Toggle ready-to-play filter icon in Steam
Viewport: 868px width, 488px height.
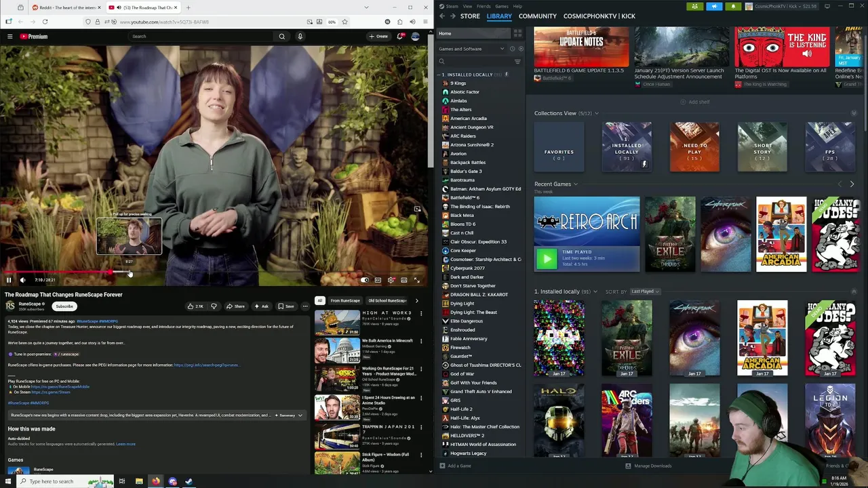pyautogui.click(x=521, y=49)
